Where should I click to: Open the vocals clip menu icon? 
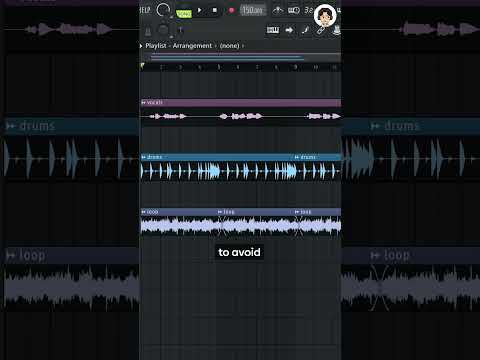144,102
